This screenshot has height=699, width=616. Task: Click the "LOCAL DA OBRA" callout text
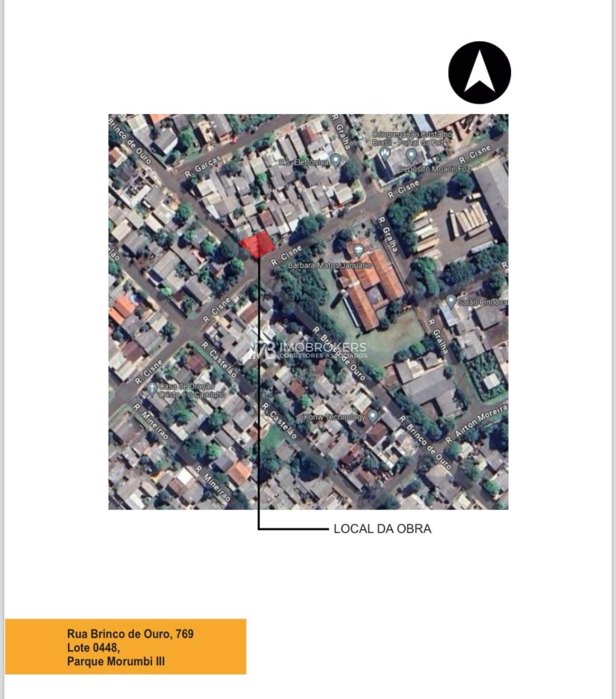click(x=382, y=528)
